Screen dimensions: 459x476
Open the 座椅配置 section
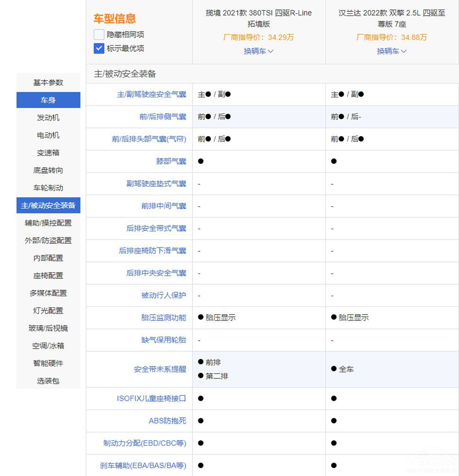click(48, 276)
